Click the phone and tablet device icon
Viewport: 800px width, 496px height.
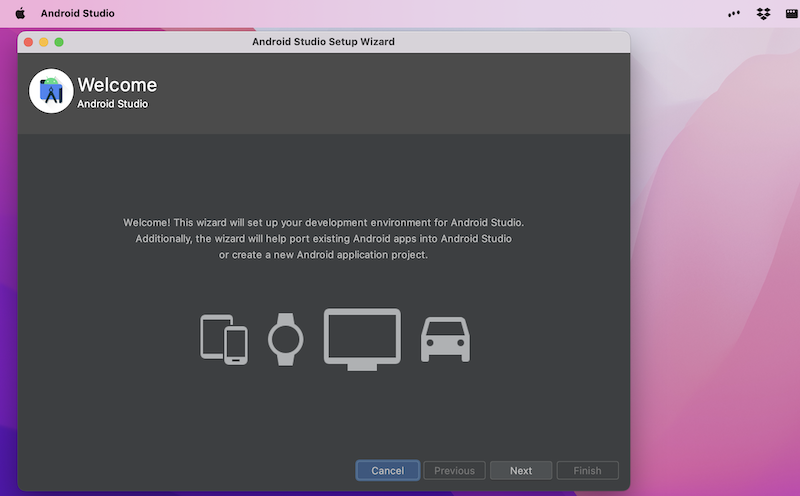223,339
